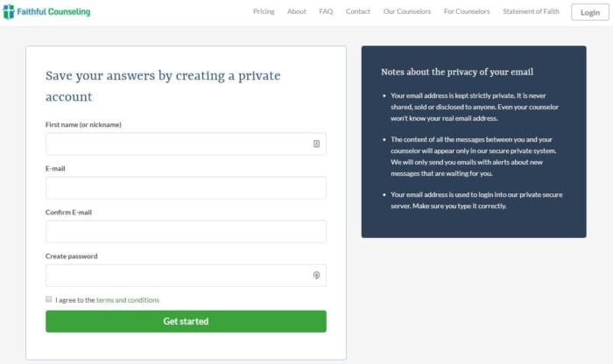Open Statement of Faith page

tap(531, 11)
